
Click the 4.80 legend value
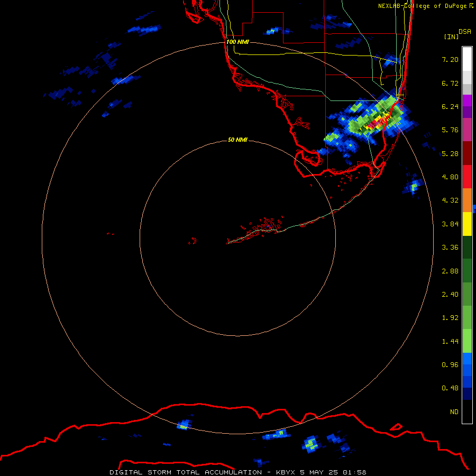tap(450, 177)
